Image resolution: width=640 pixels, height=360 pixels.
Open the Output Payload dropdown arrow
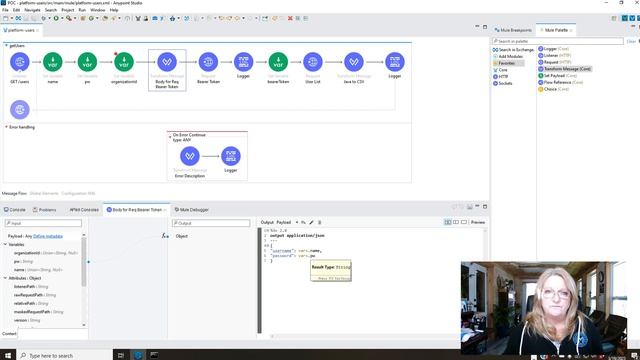(x=297, y=222)
